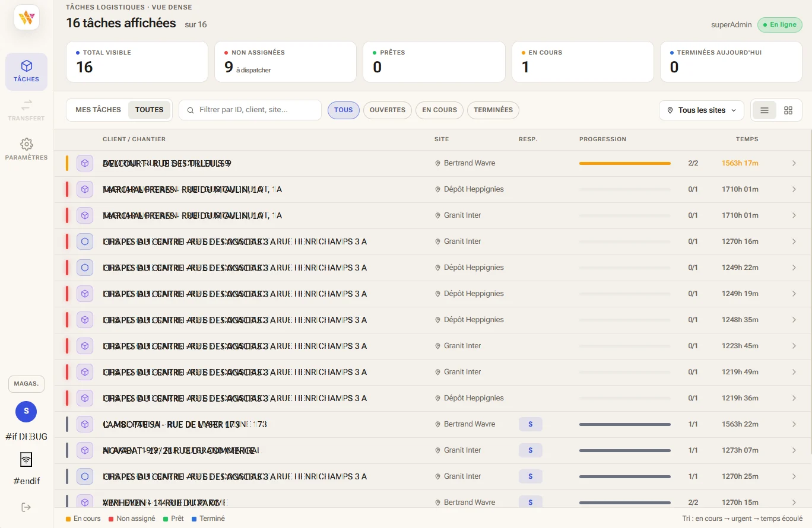Open the Non assignées stat card
The image size is (812, 528).
(286, 62)
